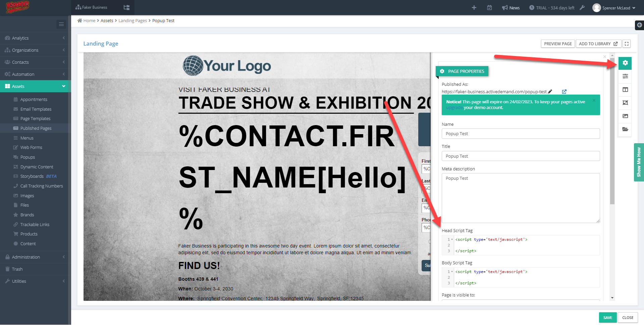
Task: Open the image panel icon in side toolbar
Action: pyautogui.click(x=625, y=116)
